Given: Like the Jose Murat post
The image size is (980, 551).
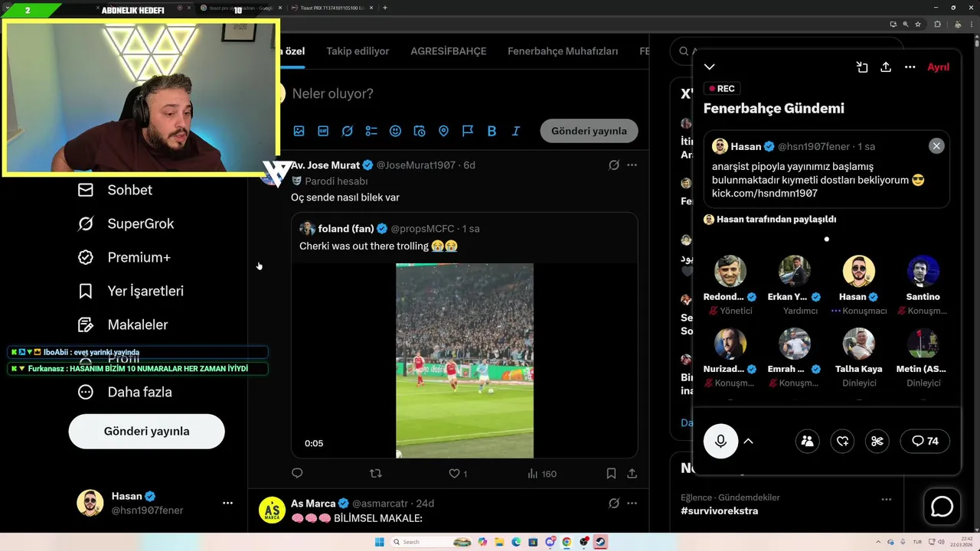Looking at the screenshot, I should click(x=458, y=474).
